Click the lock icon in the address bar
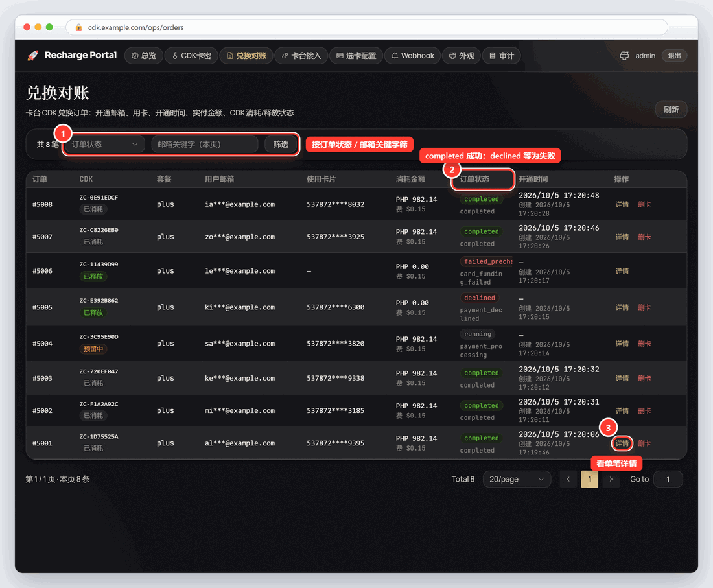The image size is (713, 588). pos(78,27)
